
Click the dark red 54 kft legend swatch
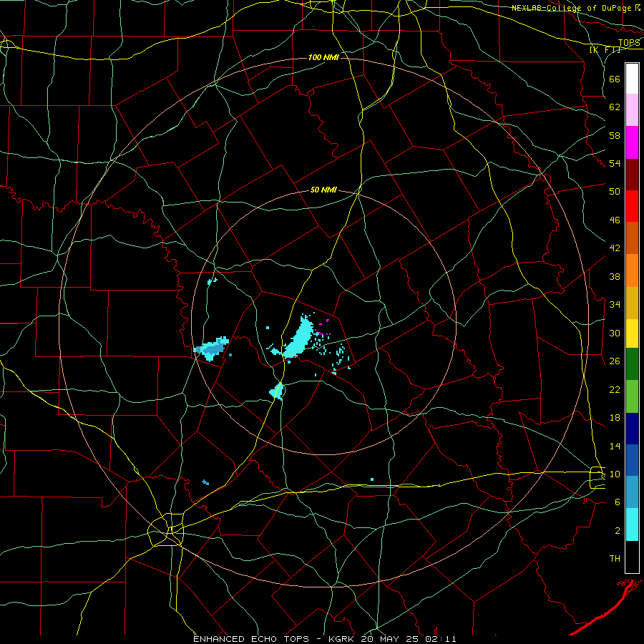tap(632, 174)
